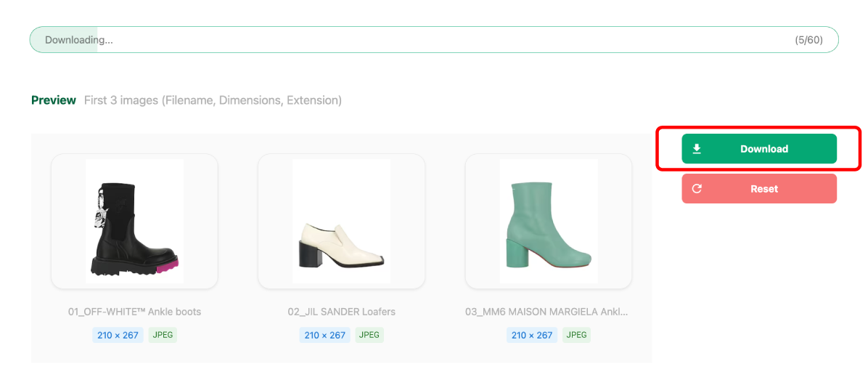Click filename "03_MM6 MAISON MARGIELA Ankl..."
The width and height of the screenshot is (868, 372).
[x=546, y=312]
